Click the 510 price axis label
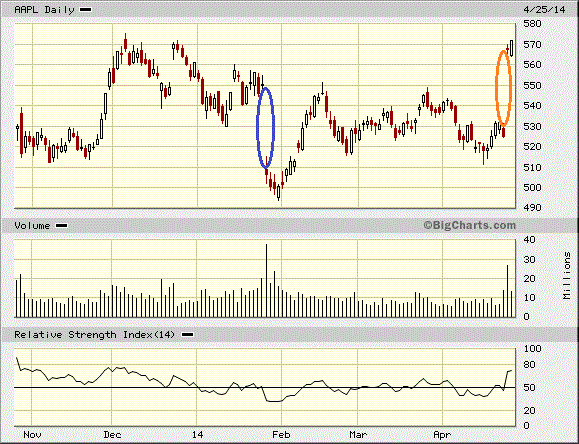The image size is (579, 444). (532, 167)
